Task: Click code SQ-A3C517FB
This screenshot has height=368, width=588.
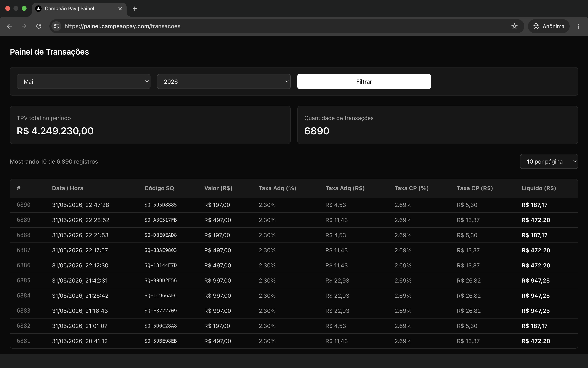Action: pyautogui.click(x=161, y=220)
